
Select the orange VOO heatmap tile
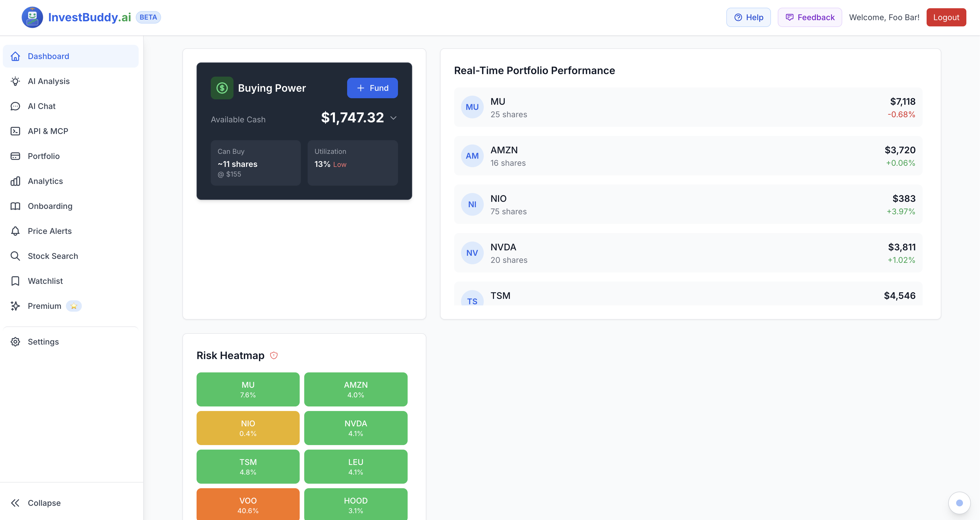click(x=248, y=505)
